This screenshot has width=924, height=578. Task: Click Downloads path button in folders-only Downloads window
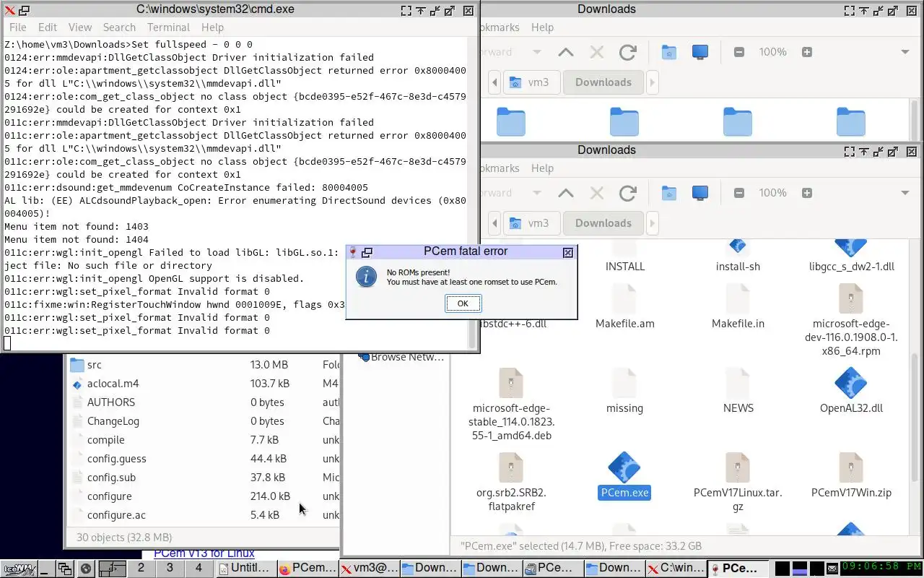coord(603,82)
